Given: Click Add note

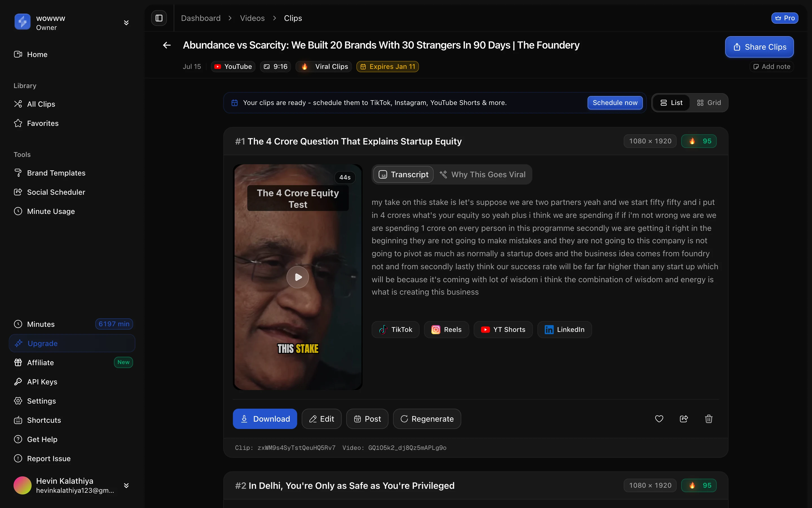Looking at the screenshot, I should click(x=772, y=67).
